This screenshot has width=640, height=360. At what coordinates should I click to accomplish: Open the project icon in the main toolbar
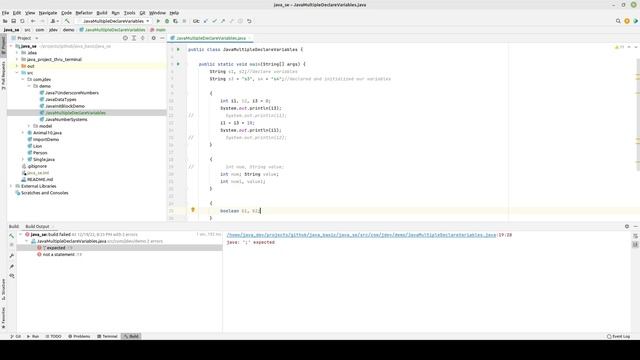pyautogui.click(x=5, y=21)
